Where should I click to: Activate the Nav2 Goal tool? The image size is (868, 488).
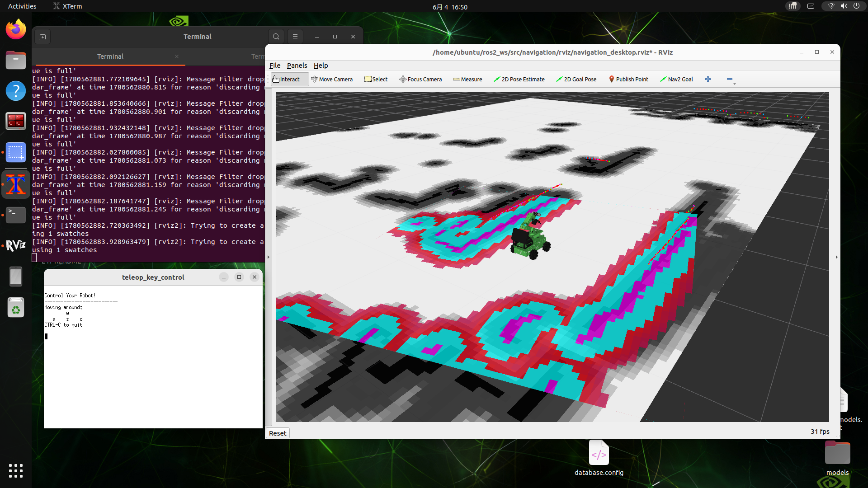pos(676,79)
